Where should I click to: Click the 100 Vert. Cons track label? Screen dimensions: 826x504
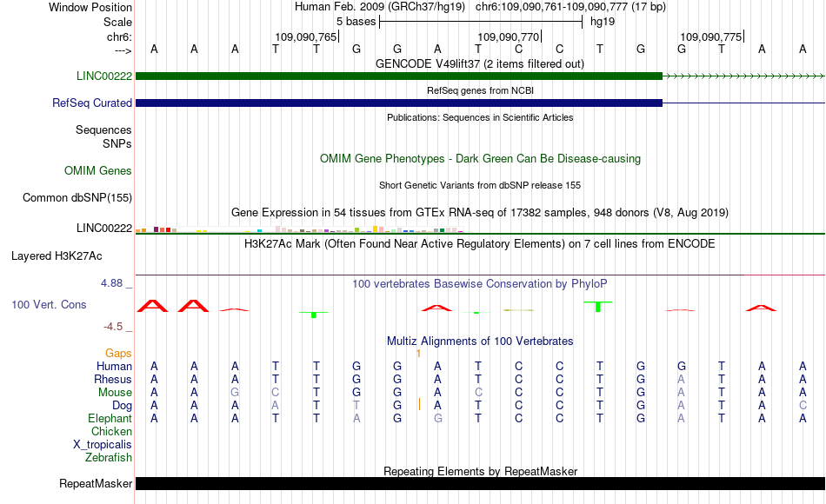(49, 304)
